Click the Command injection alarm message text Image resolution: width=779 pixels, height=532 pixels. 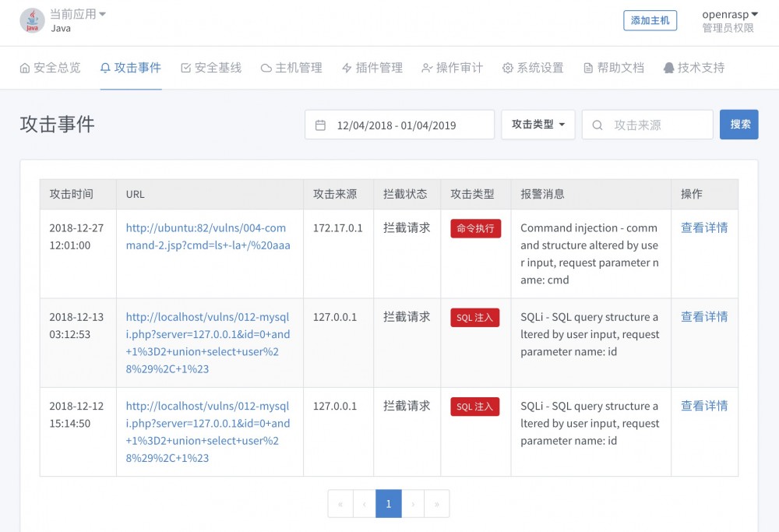pyautogui.click(x=590, y=254)
